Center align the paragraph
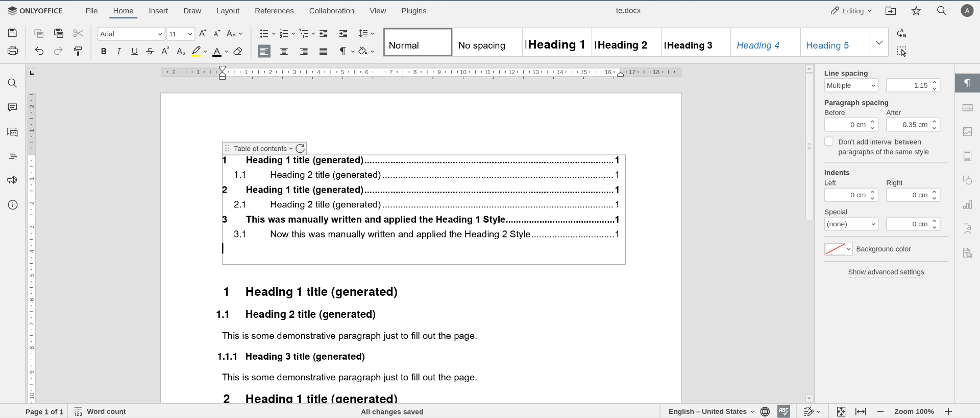The width and height of the screenshot is (980, 418). click(284, 51)
